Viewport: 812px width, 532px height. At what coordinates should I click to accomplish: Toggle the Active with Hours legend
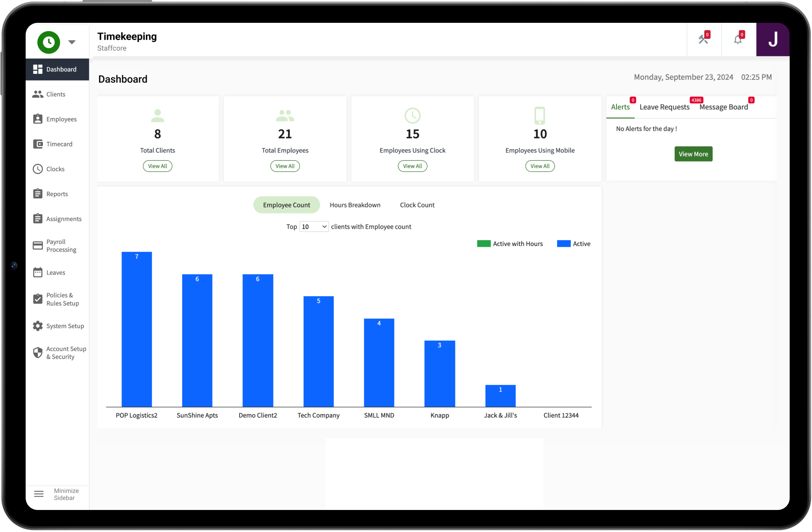(510, 244)
